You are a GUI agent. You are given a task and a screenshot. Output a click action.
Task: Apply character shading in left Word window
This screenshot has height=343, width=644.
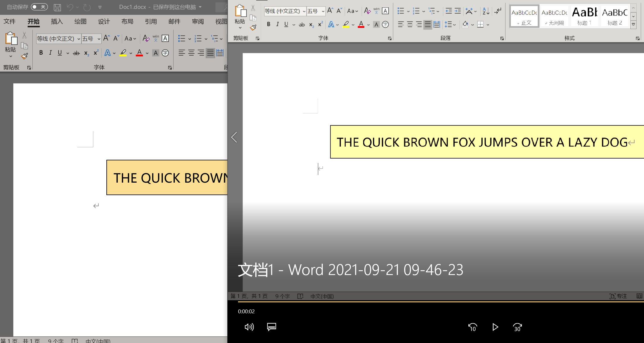155,53
